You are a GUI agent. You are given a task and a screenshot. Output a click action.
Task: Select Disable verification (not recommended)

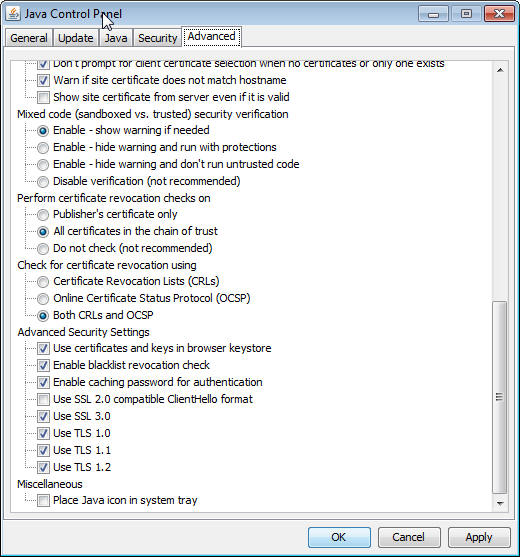point(43,182)
